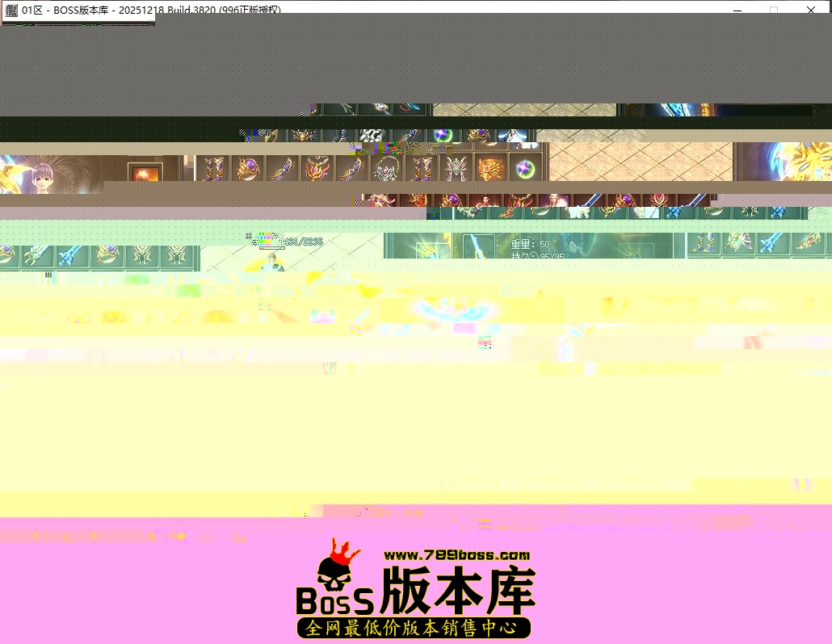Viewport: 832px width, 644px height.
Task: Click the weight value 重量: 50
Action: pyautogui.click(x=530, y=244)
